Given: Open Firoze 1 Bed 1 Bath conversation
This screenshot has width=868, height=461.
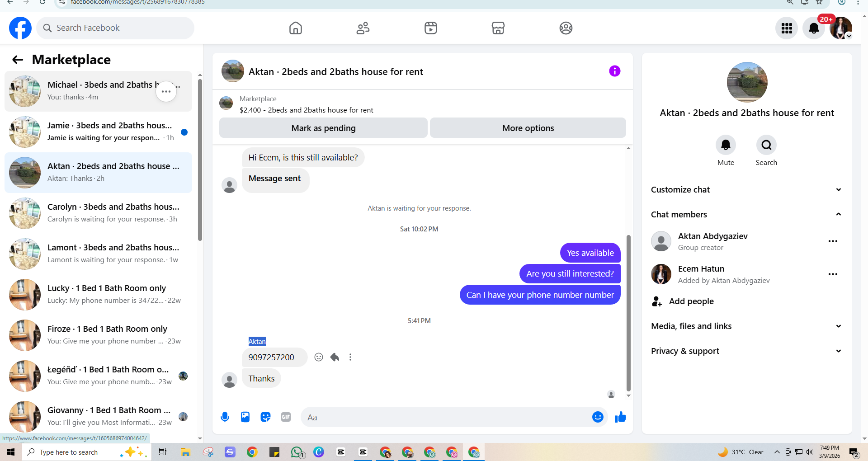Looking at the screenshot, I should [x=98, y=335].
